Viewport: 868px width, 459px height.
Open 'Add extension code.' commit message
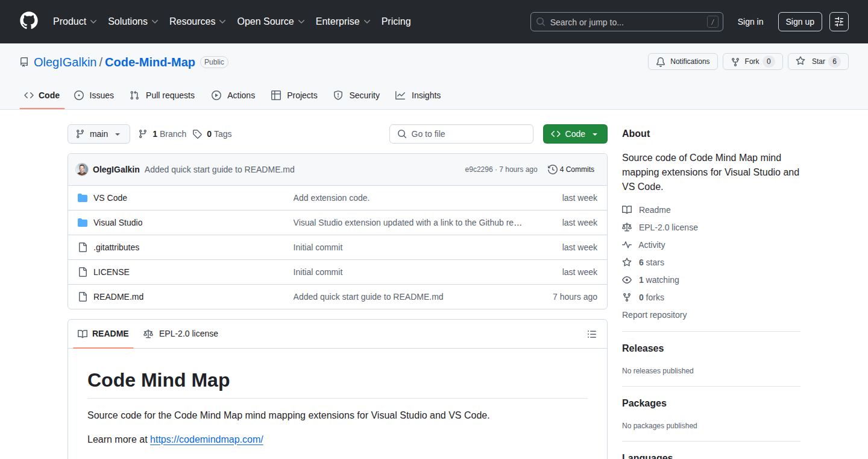pos(332,198)
